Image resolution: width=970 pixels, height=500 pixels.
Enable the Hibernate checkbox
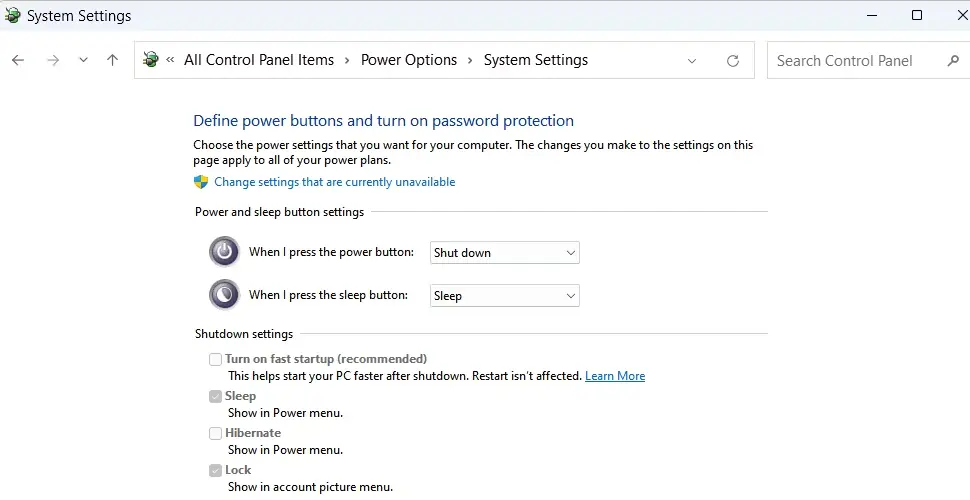215,433
